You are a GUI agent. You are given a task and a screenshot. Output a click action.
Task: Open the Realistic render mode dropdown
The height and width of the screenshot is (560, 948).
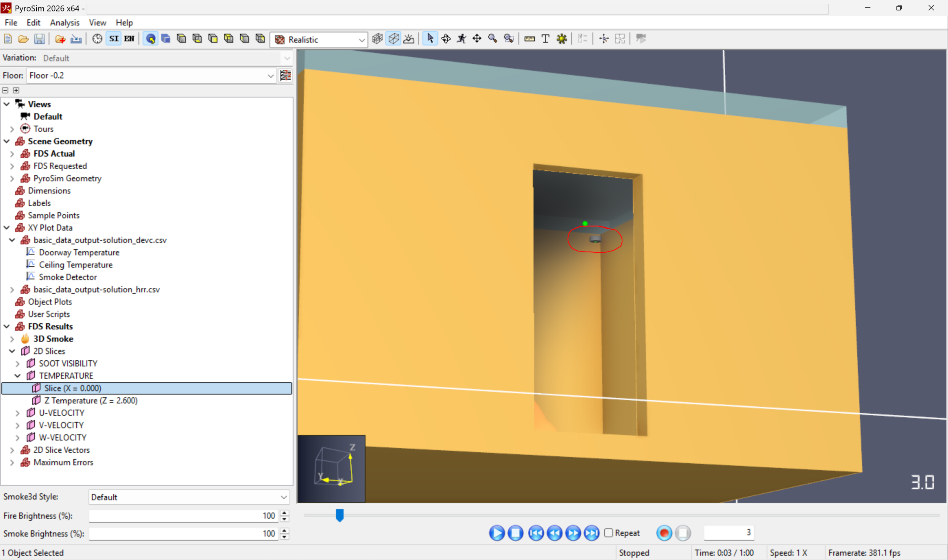(319, 40)
